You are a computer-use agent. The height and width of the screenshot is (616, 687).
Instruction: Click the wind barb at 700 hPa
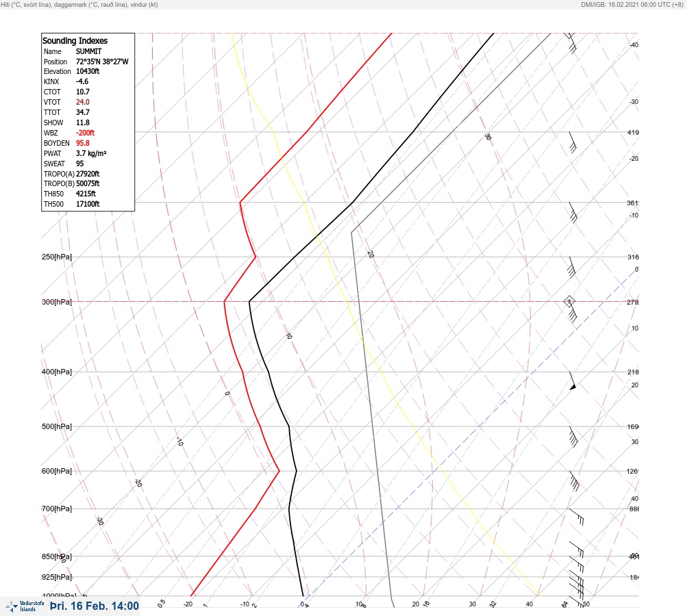click(x=576, y=517)
